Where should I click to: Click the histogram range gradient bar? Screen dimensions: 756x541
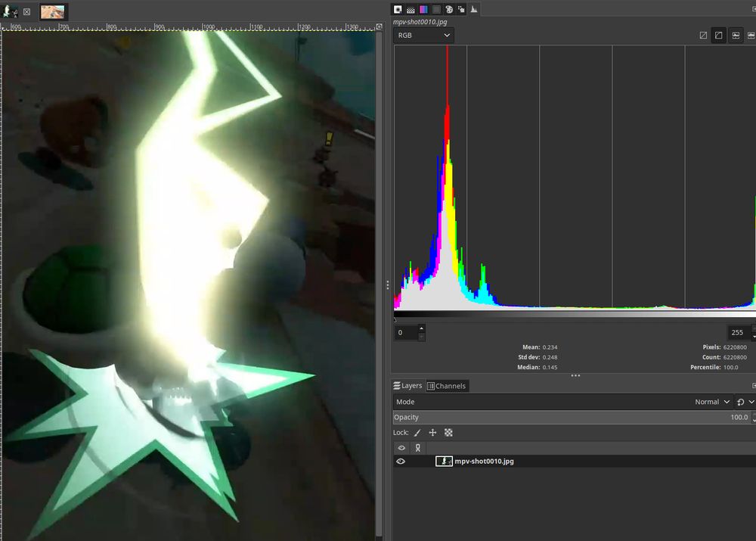pos(575,314)
